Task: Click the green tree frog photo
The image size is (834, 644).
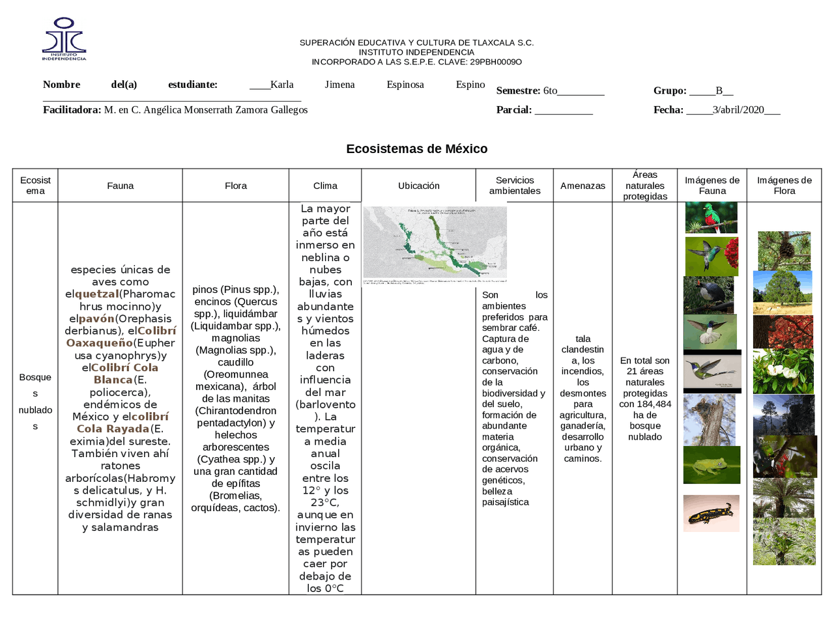Action: coord(712,464)
